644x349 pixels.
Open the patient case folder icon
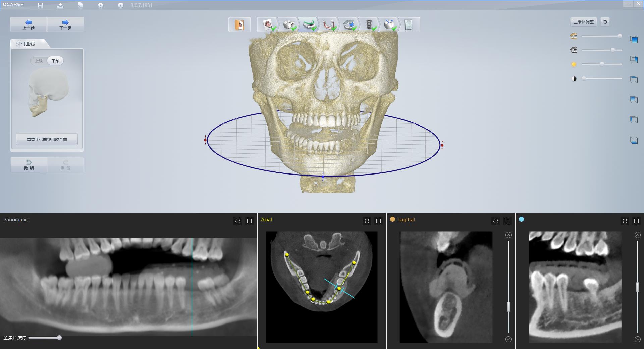[239, 25]
